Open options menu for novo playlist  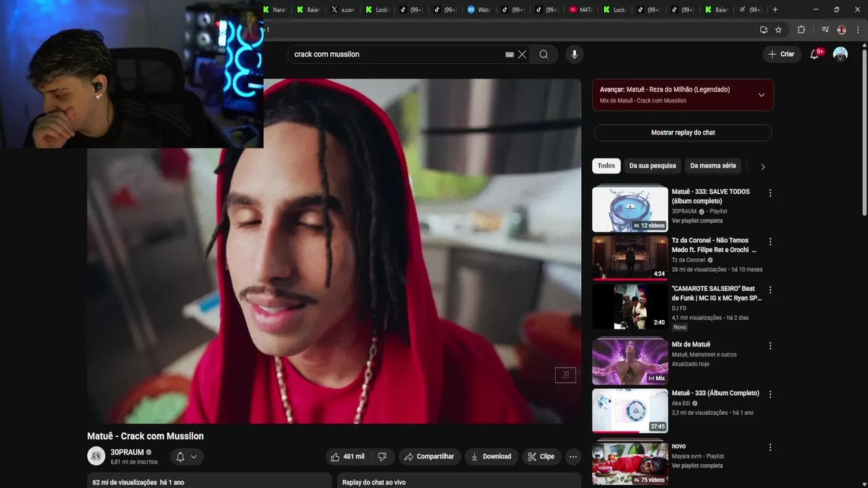770,447
